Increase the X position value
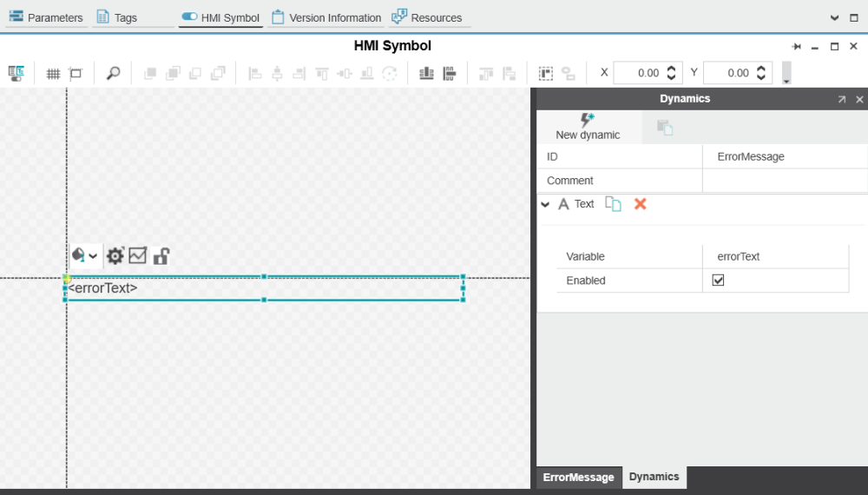 pyautogui.click(x=672, y=69)
